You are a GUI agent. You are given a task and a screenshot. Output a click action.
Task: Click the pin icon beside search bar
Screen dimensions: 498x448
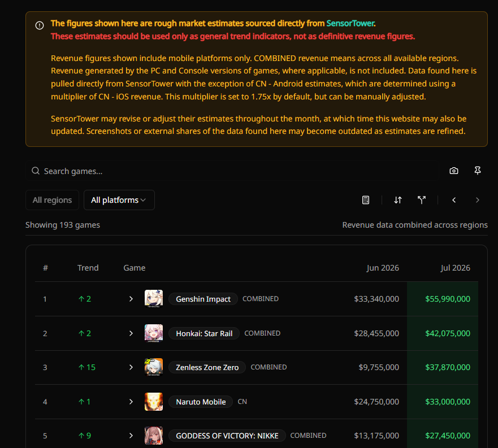(477, 171)
